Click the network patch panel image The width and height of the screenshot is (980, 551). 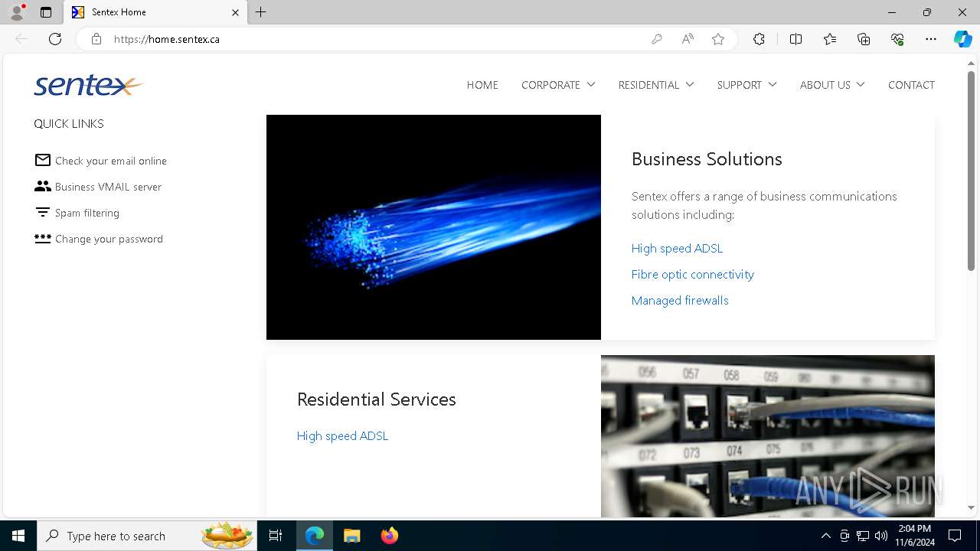coord(768,436)
